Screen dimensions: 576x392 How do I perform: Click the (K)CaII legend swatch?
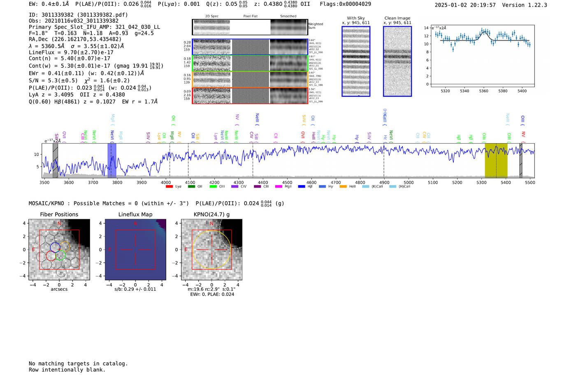point(366,187)
